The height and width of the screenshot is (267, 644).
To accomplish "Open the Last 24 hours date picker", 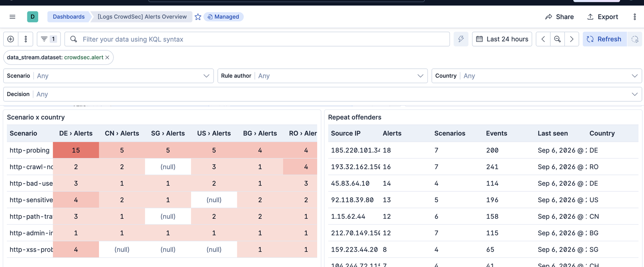I will click(502, 39).
